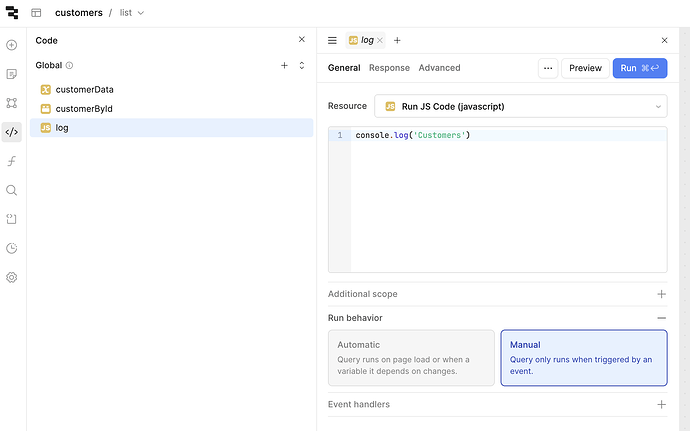Open the hamburger menu in query editor
The width and height of the screenshot is (690, 431).
click(332, 41)
